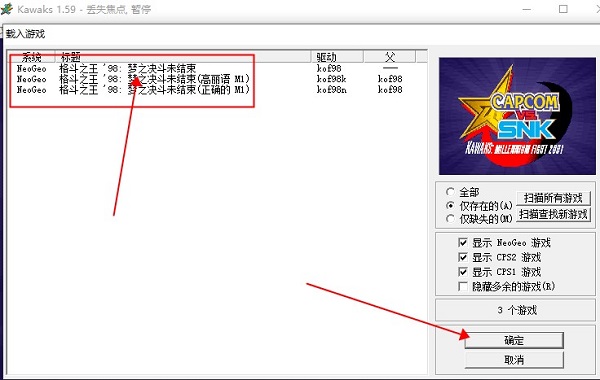The width and height of the screenshot is (600, 380).
Task: Enable 隐藏多余的游戏(R) checkbox
Action: [463, 286]
